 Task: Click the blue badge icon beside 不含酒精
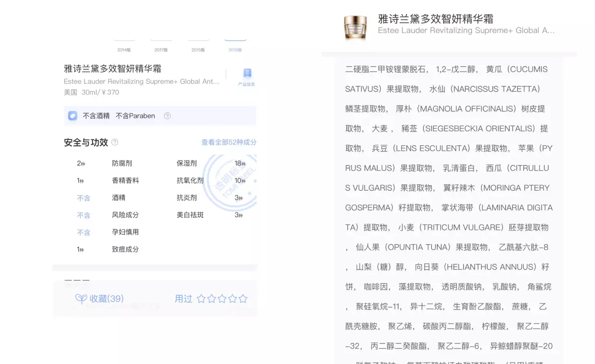[73, 116]
